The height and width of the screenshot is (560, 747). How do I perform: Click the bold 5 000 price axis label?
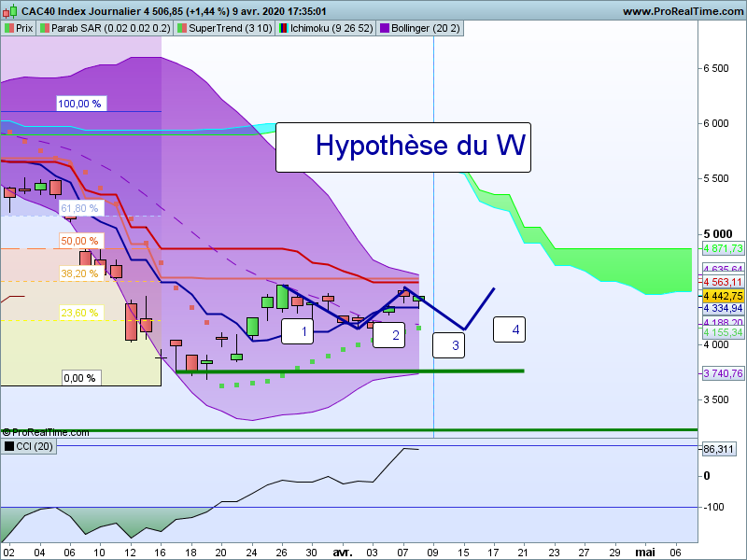click(717, 234)
